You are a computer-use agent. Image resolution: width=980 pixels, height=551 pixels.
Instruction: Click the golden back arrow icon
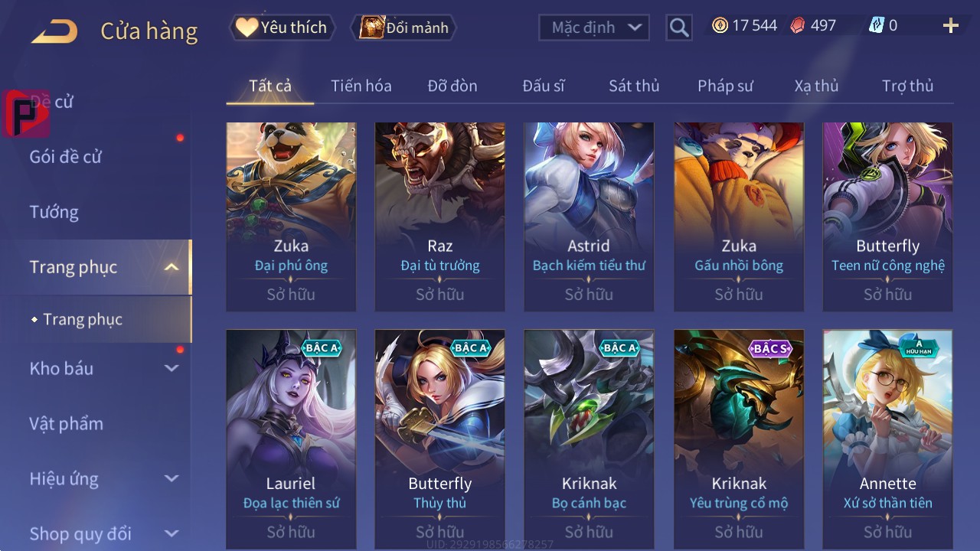(54, 31)
